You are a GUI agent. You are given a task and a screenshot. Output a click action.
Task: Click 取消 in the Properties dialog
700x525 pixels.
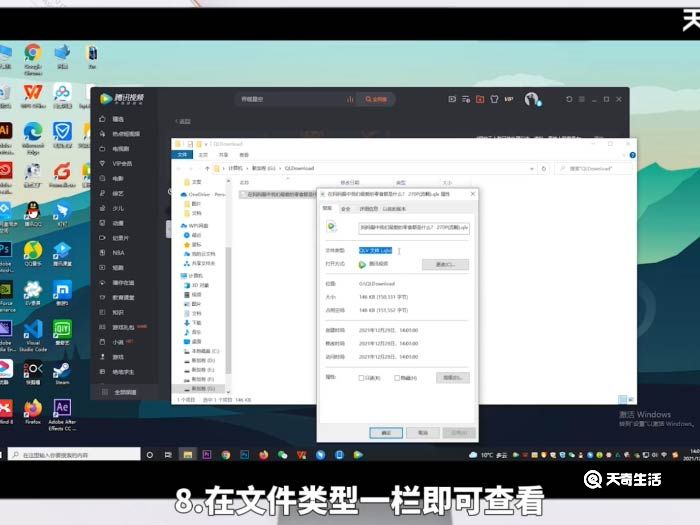[x=423, y=433]
